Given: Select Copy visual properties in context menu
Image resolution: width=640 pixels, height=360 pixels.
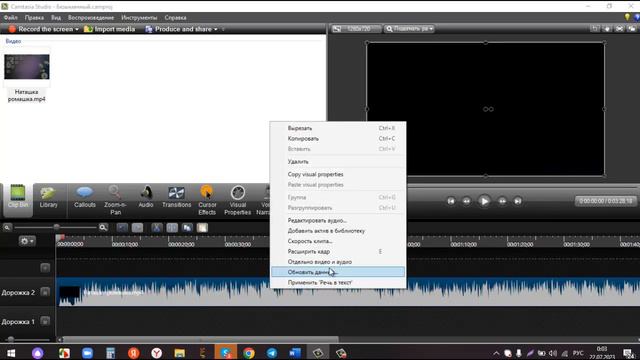Looking at the screenshot, I should pyautogui.click(x=338, y=174).
